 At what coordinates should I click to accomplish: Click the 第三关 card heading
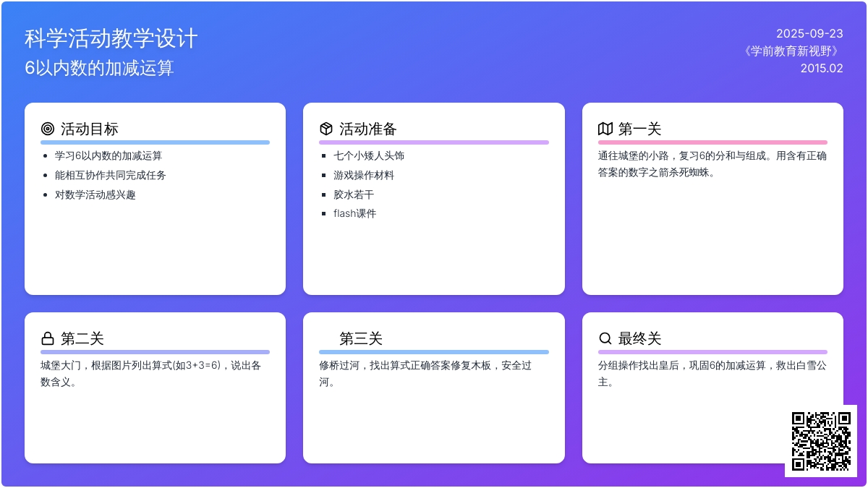click(x=361, y=338)
